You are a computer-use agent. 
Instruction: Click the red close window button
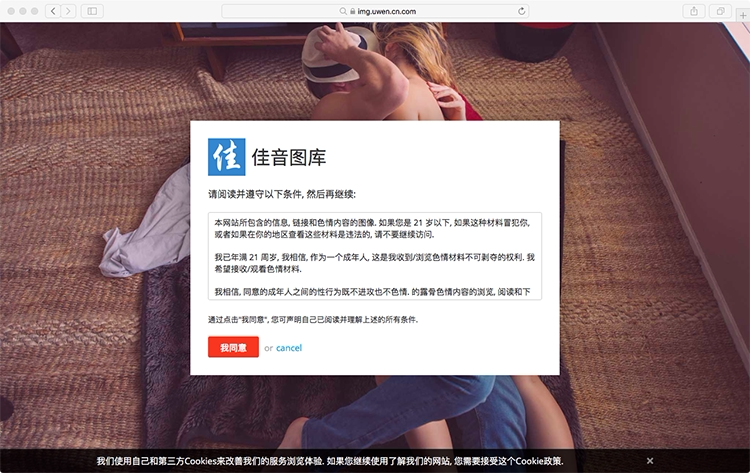pyautogui.click(x=11, y=11)
